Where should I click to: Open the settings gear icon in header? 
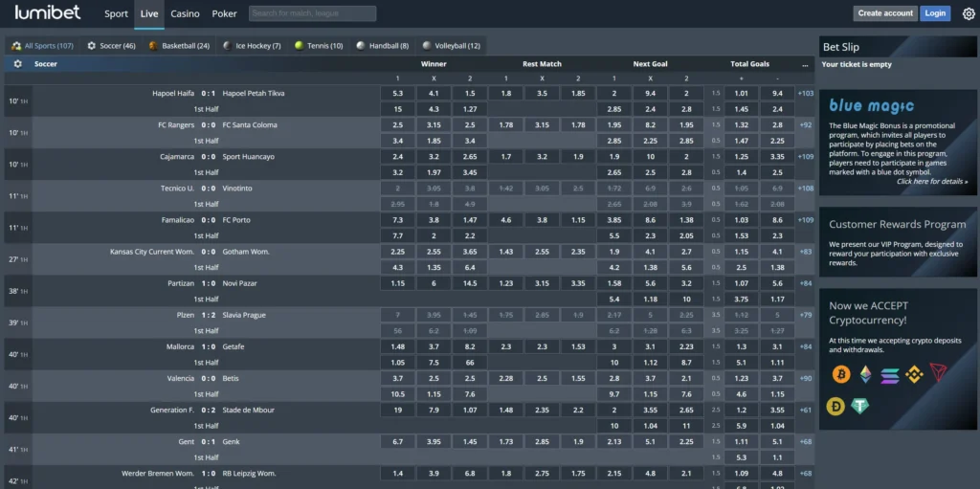pyautogui.click(x=969, y=13)
